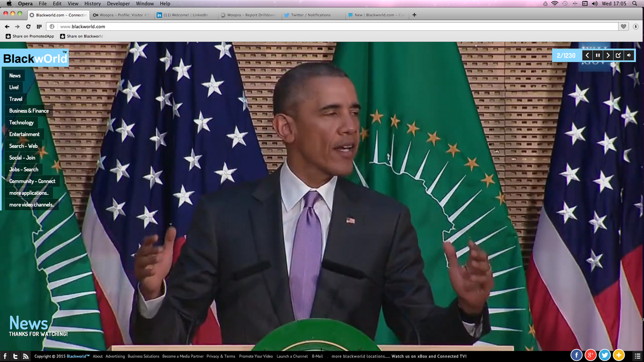Open a new tab with the plus icon

(x=414, y=15)
